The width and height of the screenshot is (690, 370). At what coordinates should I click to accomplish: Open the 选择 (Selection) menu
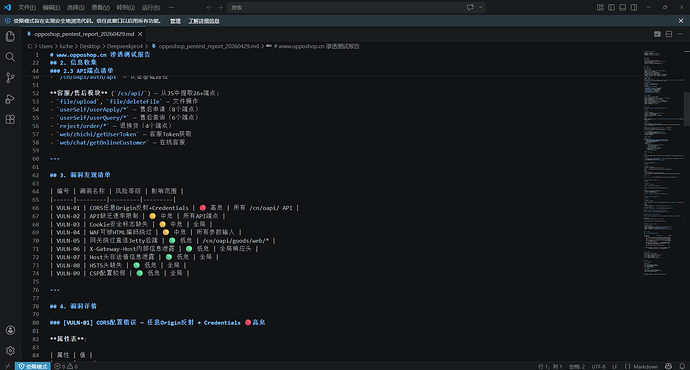[76, 7]
